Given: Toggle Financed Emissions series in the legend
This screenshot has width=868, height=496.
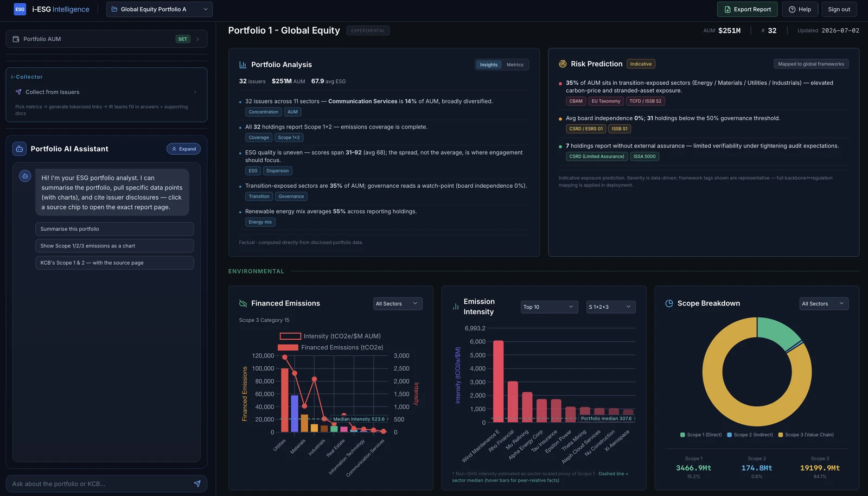Looking at the screenshot, I should pyautogui.click(x=330, y=347).
